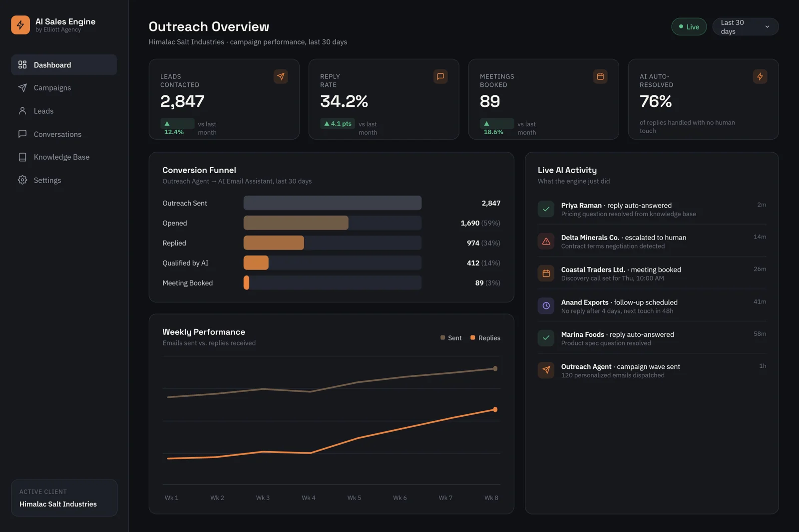This screenshot has height=532, width=799.
Task: Click the 4.1 pts change badge
Action: [x=338, y=124]
